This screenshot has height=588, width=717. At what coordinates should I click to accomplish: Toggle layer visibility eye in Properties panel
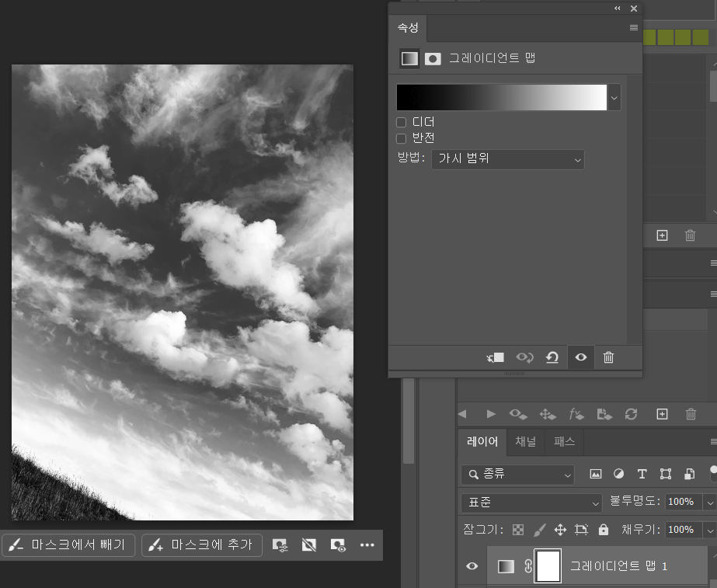[580, 357]
